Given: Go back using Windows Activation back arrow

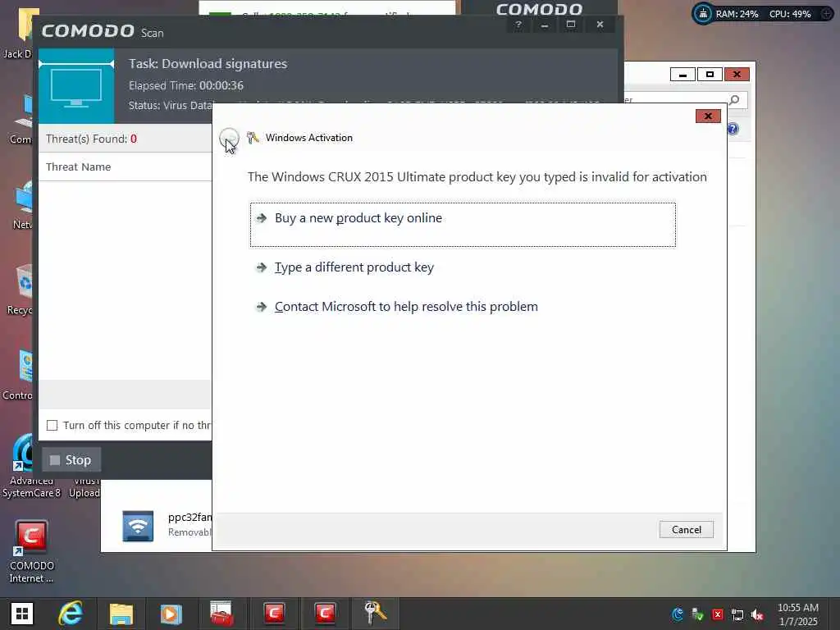Looking at the screenshot, I should tap(229, 138).
